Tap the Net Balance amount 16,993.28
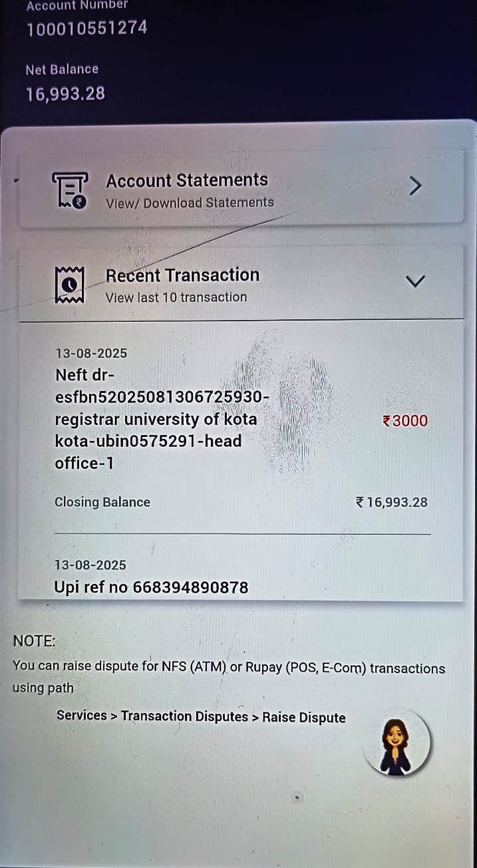The width and height of the screenshot is (477, 868). click(x=65, y=94)
